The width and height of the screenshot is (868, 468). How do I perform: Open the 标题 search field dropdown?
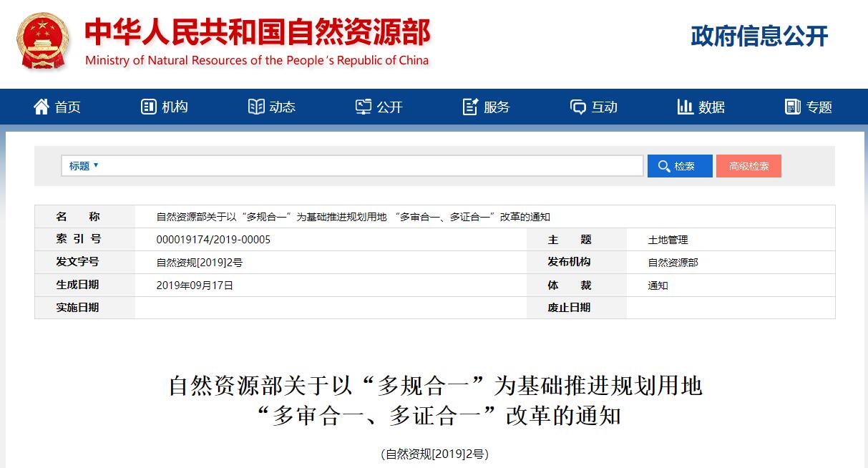[84, 166]
